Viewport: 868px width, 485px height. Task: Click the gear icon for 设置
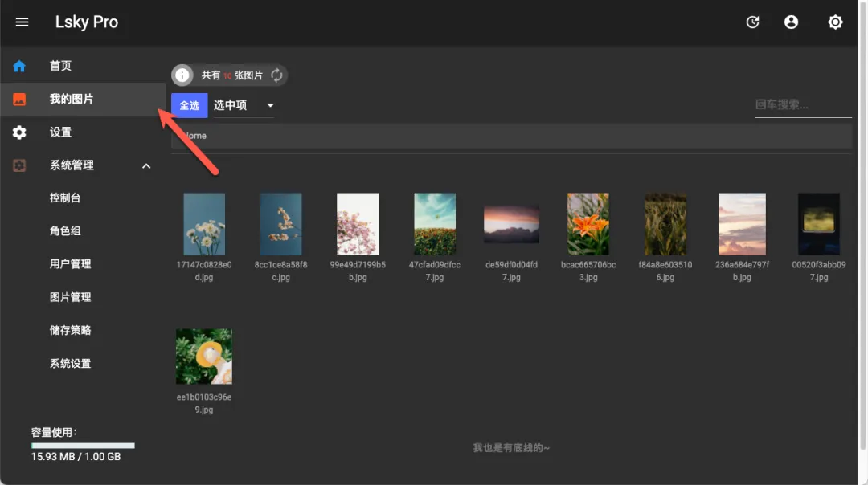pos(19,132)
